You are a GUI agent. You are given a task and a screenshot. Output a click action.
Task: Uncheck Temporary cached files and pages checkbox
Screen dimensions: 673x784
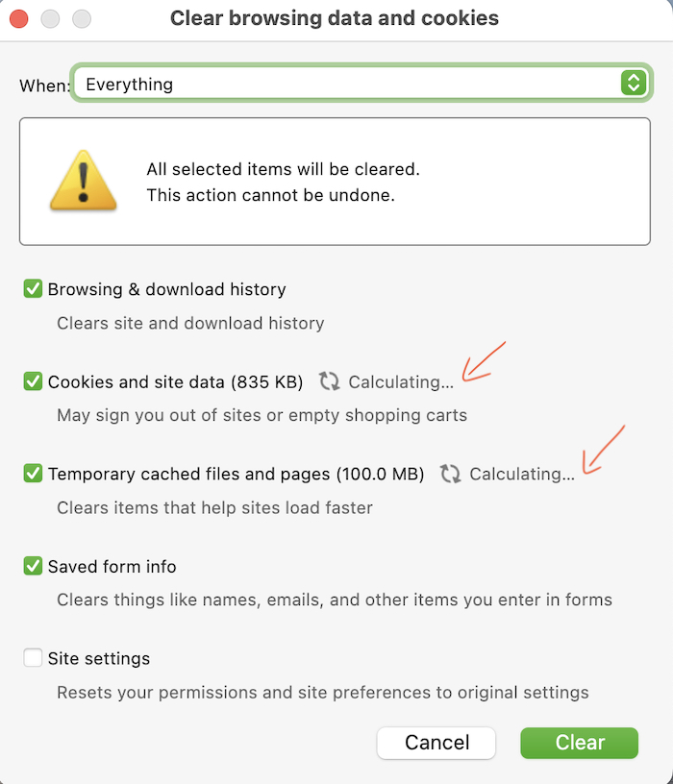(x=33, y=473)
